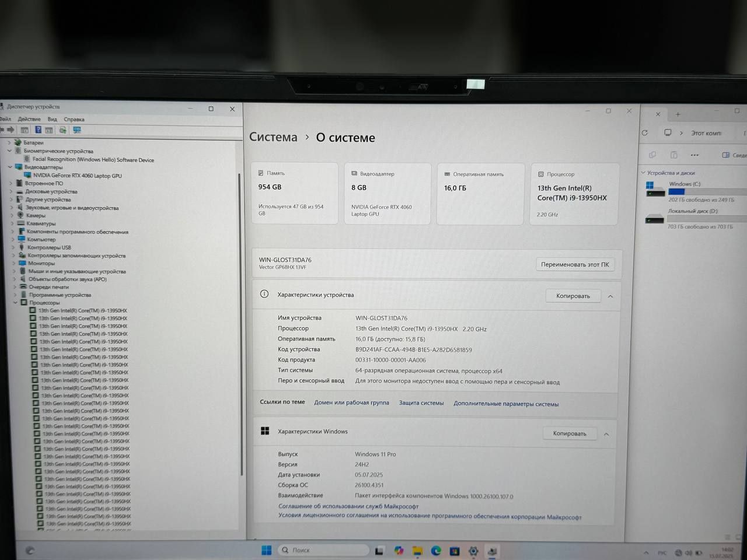Click the Система breadcrumb in Settings

point(273,137)
